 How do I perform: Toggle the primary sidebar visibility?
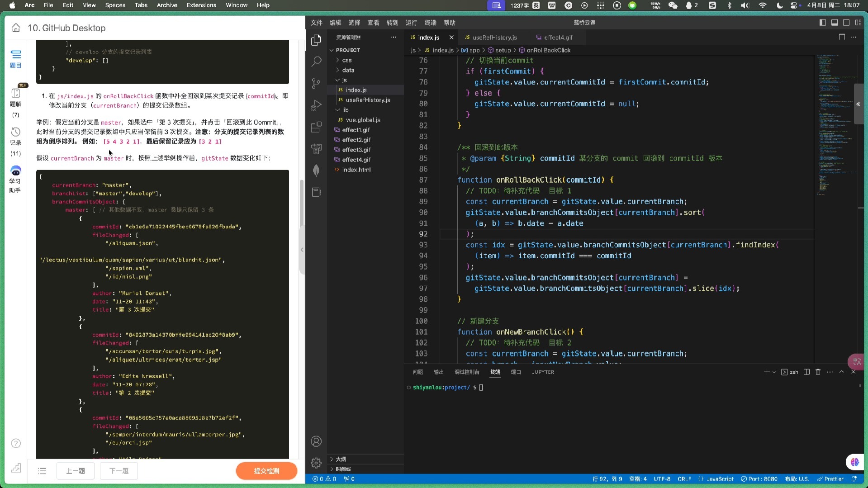[822, 22]
